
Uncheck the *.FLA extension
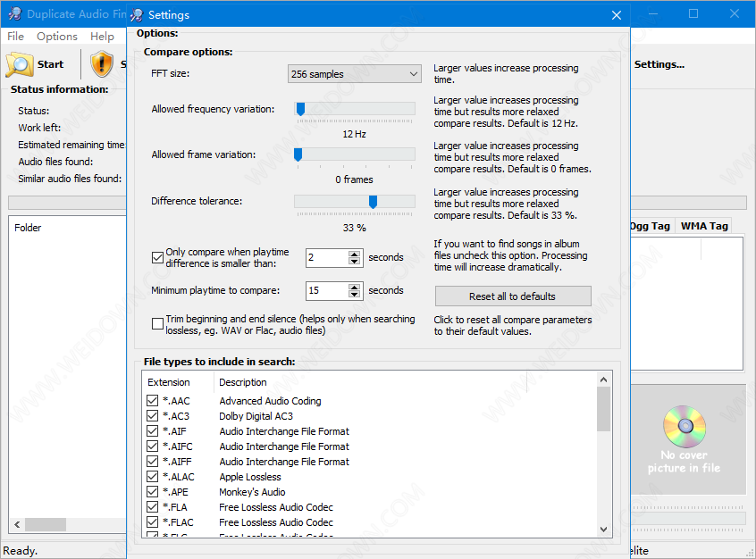coord(152,507)
